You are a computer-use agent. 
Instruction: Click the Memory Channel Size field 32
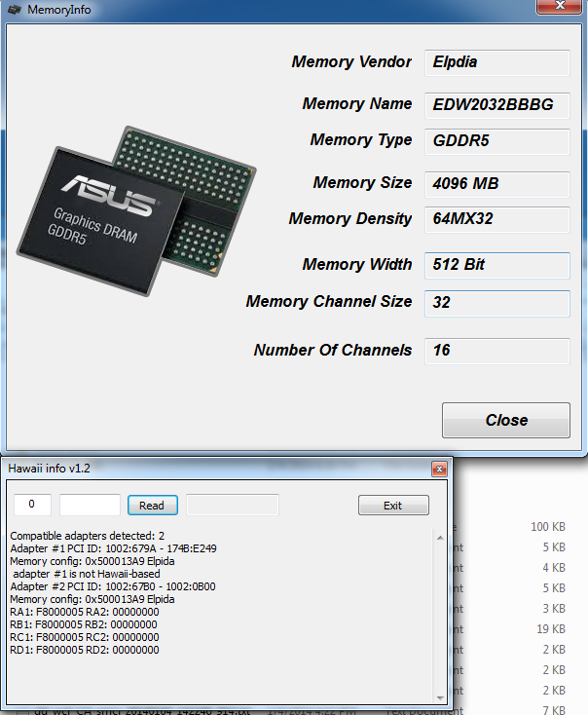[497, 303]
